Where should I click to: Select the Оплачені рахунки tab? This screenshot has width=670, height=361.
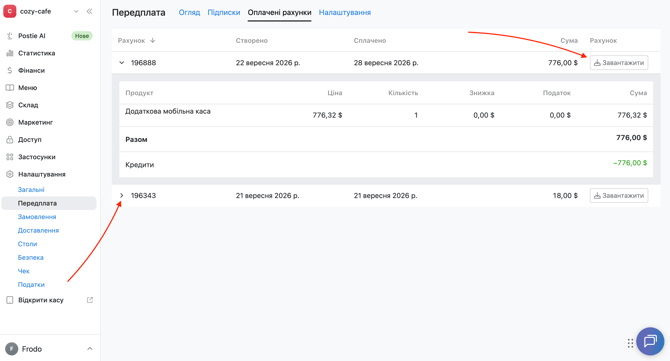[279, 12]
